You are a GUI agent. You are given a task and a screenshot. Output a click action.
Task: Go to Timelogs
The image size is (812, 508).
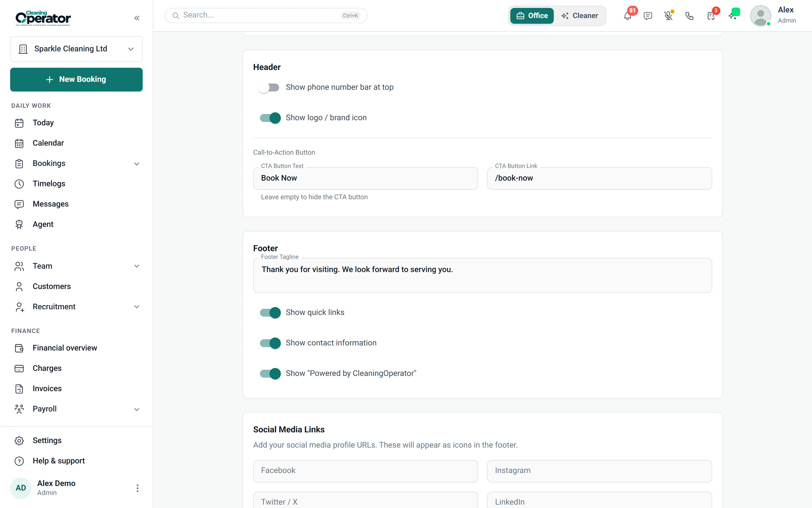76,184
